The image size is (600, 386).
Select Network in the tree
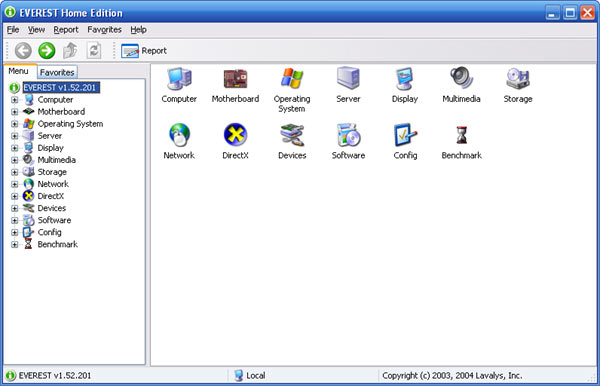click(x=53, y=184)
